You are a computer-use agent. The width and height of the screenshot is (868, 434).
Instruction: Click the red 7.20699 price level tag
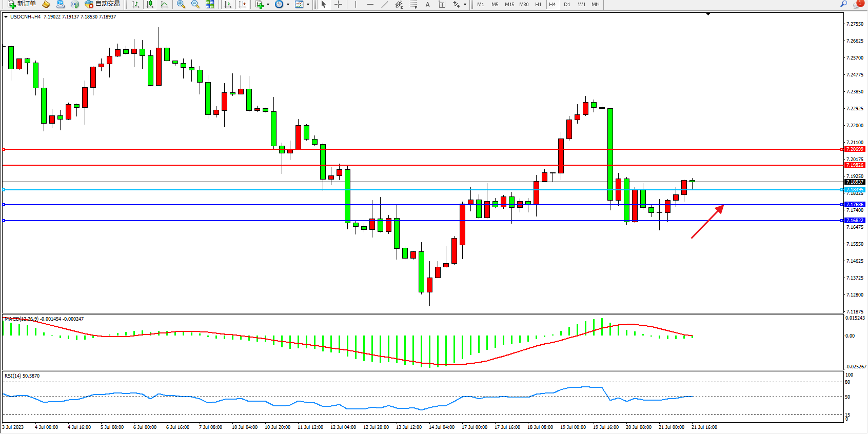click(855, 149)
